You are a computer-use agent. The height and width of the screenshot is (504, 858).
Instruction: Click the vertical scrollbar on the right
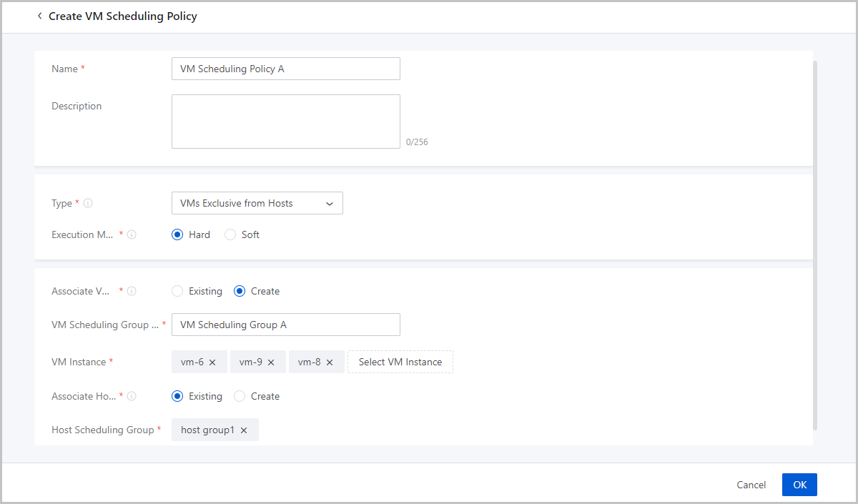click(816, 243)
